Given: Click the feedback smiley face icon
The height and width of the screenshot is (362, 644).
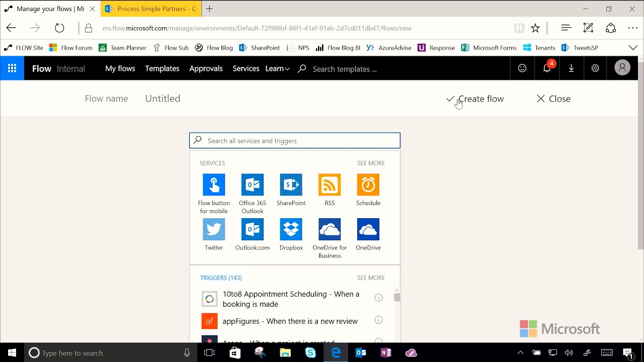Looking at the screenshot, I should tap(522, 68).
